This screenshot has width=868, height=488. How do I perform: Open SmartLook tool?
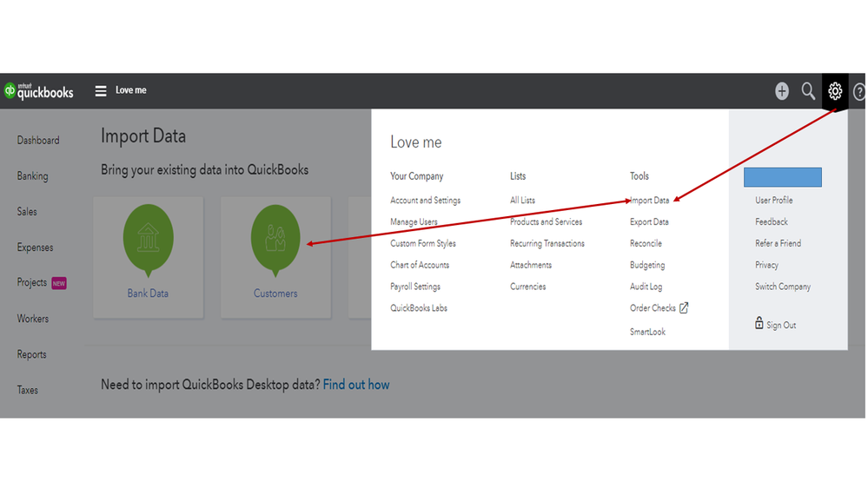[x=647, y=332]
